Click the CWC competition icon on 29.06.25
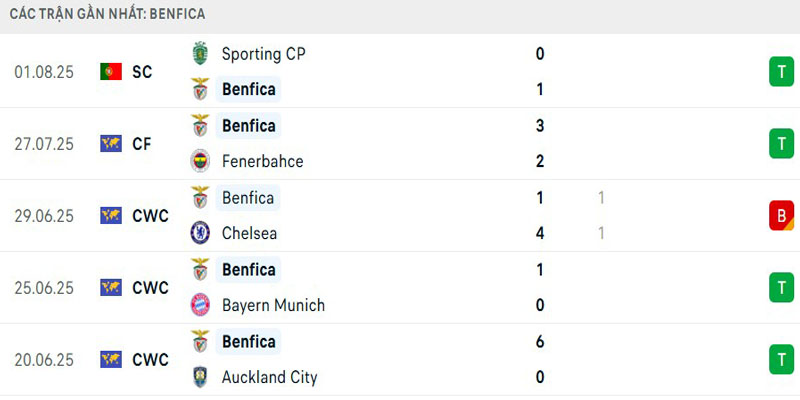 click(x=111, y=216)
